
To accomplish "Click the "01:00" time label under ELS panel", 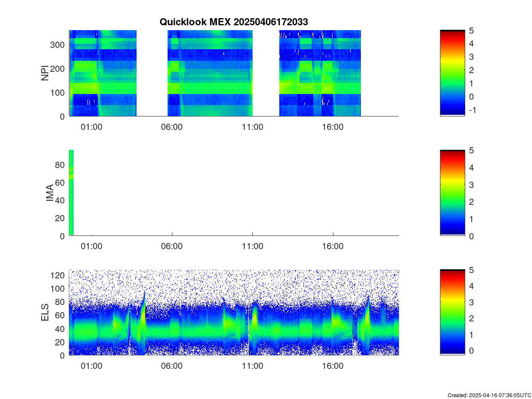I will tap(92, 366).
